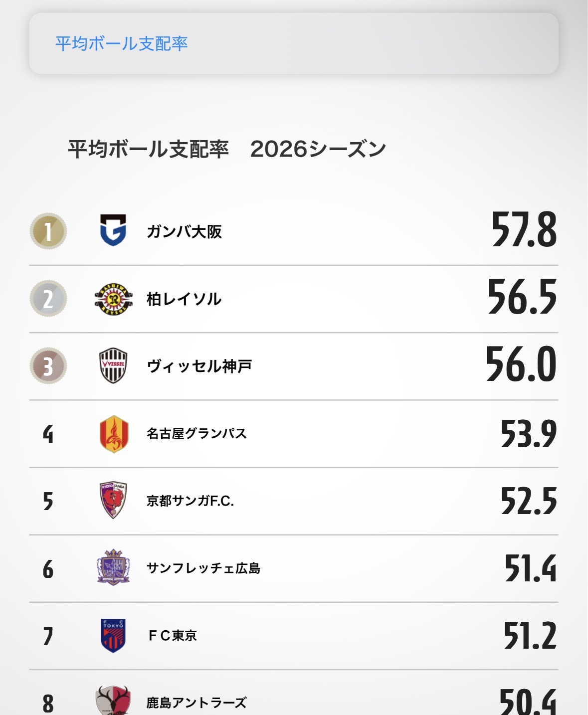
Task: Open the 平均ボール支配率 selector link
Action: click(x=121, y=44)
